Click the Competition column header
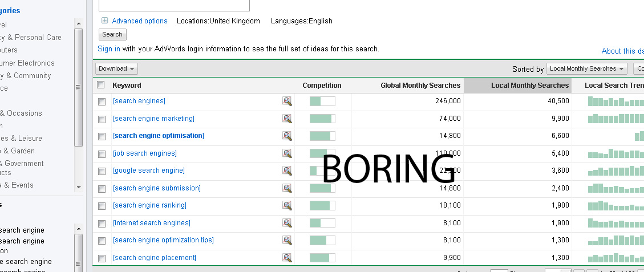This screenshot has height=272, width=644. point(322,86)
